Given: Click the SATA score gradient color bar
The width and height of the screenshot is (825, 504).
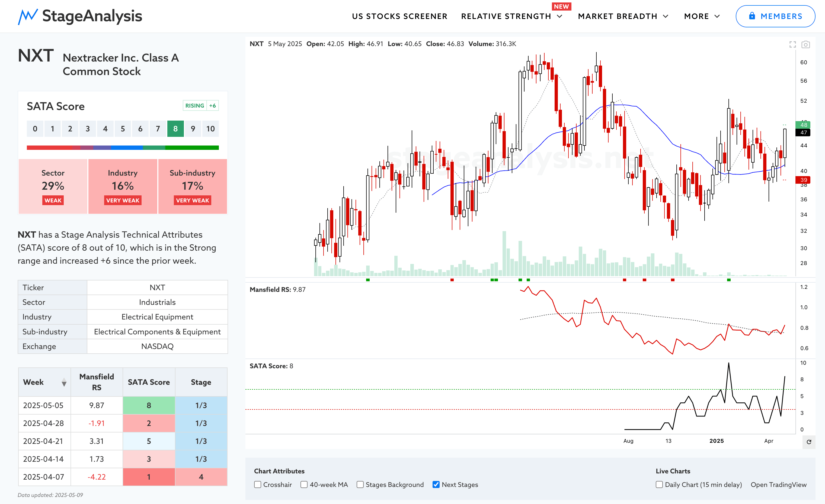Looking at the screenshot, I should [x=123, y=147].
